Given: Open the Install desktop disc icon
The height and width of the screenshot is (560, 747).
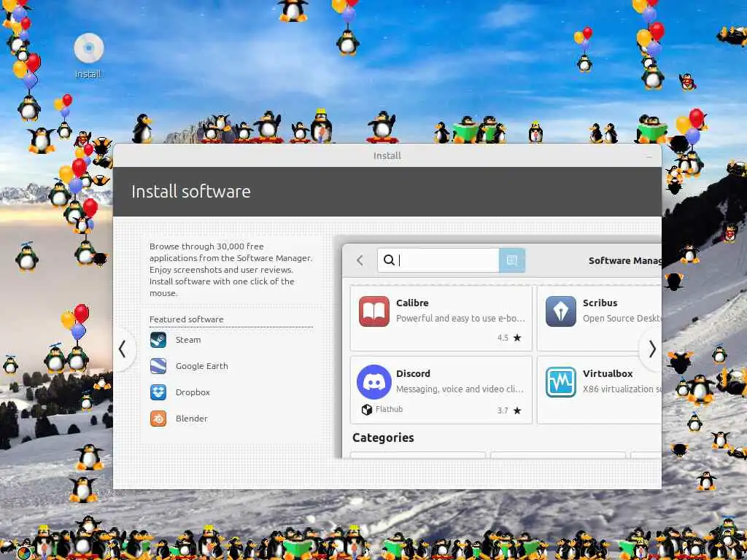Looking at the screenshot, I should [x=88, y=49].
